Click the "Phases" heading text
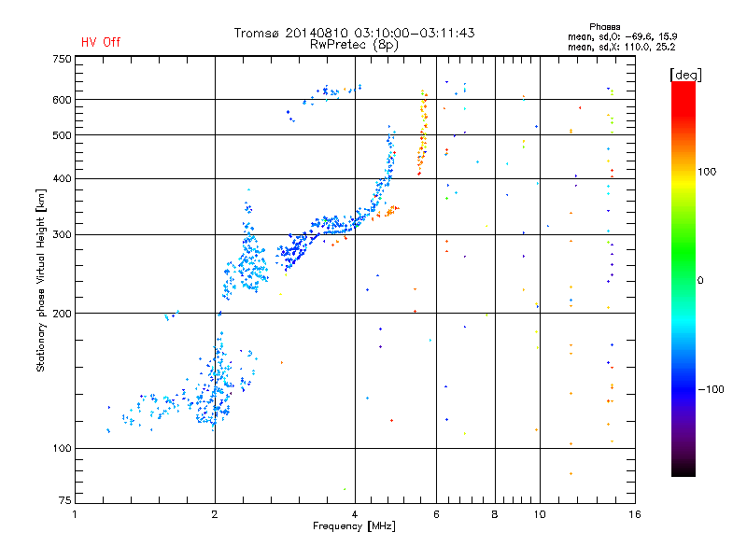The image size is (747, 560). coord(604,27)
